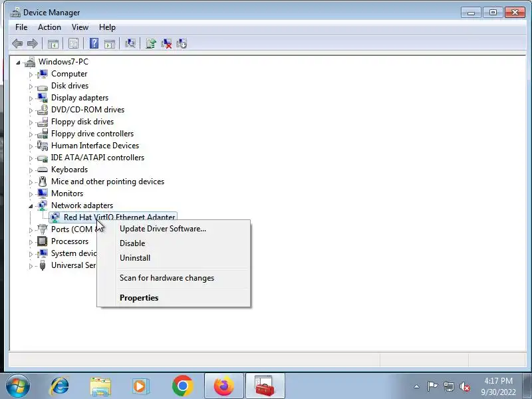This screenshot has height=399, width=532.
Task: Toggle the show/hide console tree icon
Action: tap(53, 44)
